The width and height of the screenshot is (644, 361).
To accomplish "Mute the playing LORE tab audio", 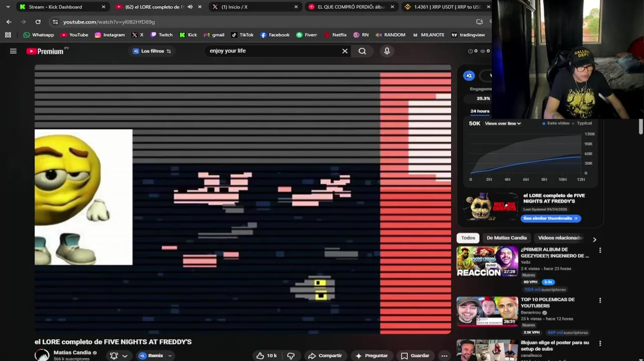I will click(x=190, y=7).
